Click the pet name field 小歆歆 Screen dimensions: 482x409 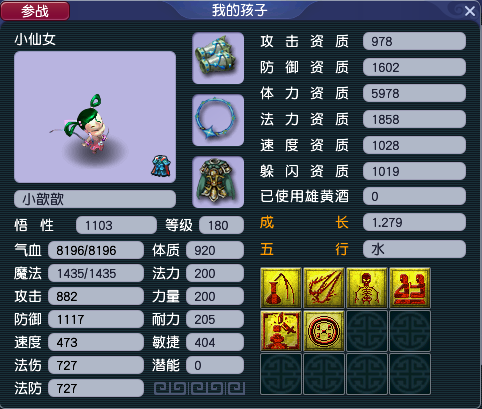(95, 199)
